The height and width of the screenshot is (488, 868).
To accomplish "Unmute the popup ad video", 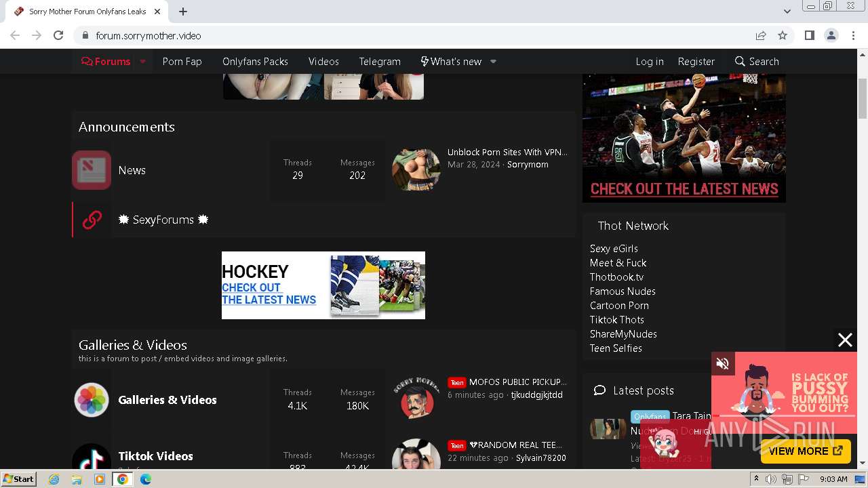I will (x=722, y=364).
